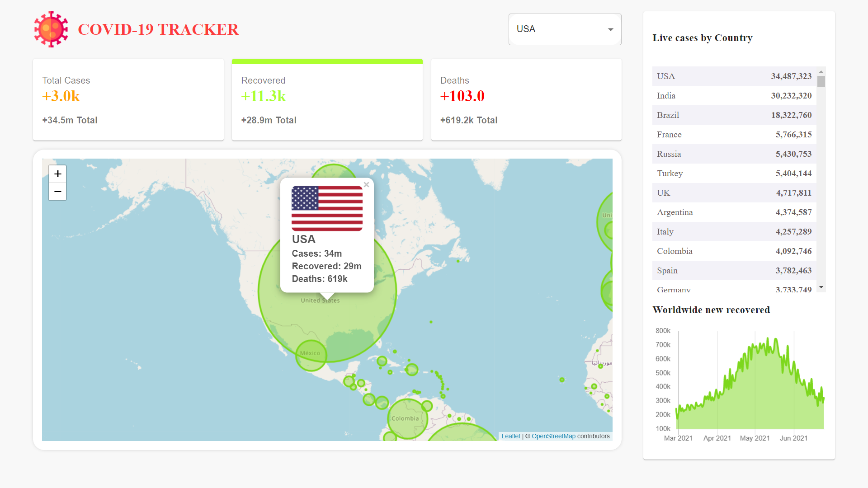Open the OpenStreetMap link
Screen dimensions: 868x488
[553, 436]
